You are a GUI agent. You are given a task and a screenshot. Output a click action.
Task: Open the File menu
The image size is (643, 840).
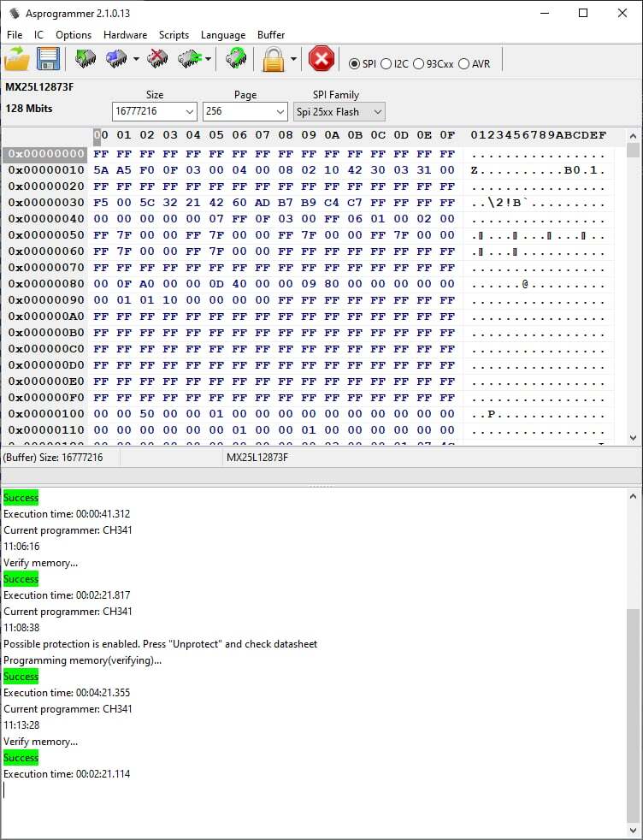point(15,35)
